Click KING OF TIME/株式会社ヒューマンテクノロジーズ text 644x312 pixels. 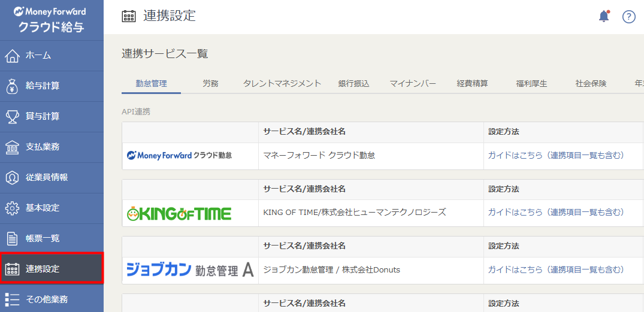(355, 213)
